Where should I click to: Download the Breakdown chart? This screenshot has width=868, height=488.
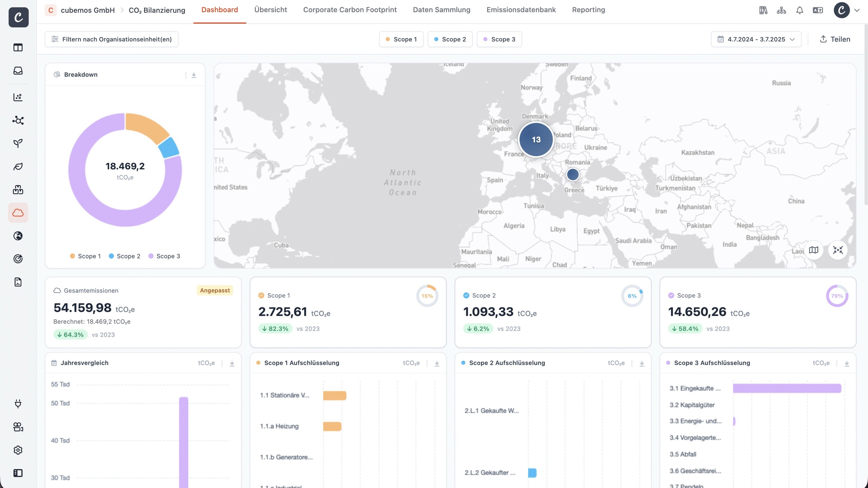point(194,75)
